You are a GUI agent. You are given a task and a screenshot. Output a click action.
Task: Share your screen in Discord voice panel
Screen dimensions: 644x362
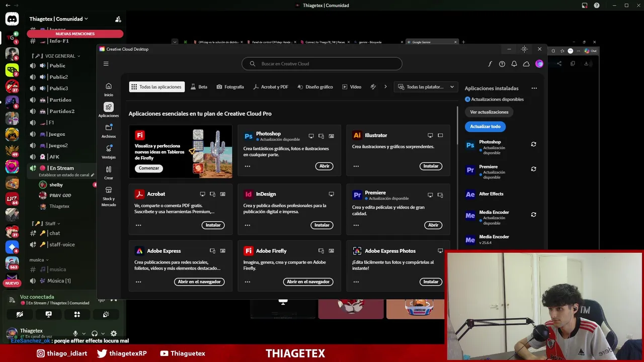pyautogui.click(x=48, y=314)
